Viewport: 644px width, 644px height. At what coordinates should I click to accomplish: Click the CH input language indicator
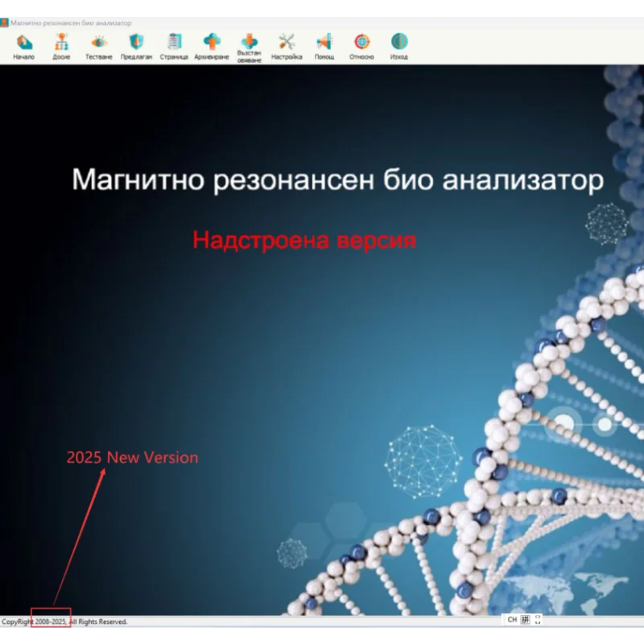pyautogui.click(x=512, y=619)
